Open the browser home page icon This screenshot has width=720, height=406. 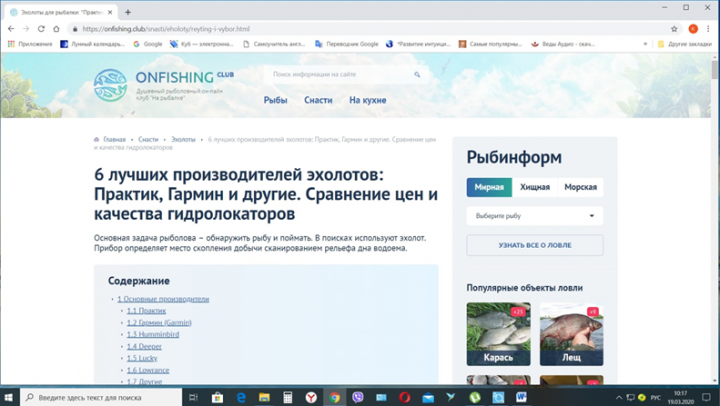(56, 28)
